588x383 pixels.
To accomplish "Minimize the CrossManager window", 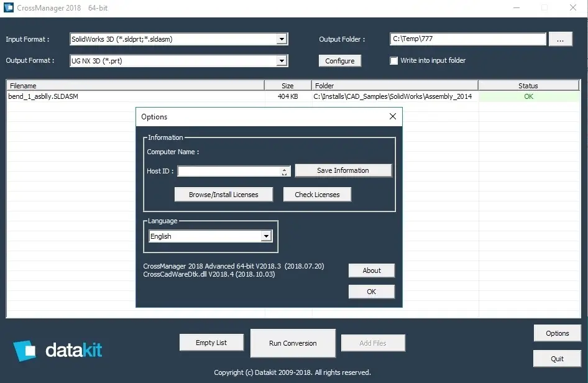I will tap(517, 7).
